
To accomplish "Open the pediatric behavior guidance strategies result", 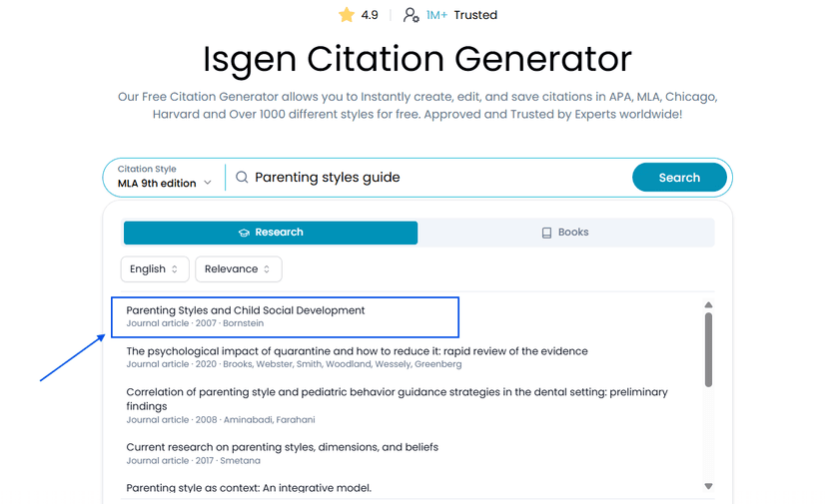I will (x=397, y=393).
